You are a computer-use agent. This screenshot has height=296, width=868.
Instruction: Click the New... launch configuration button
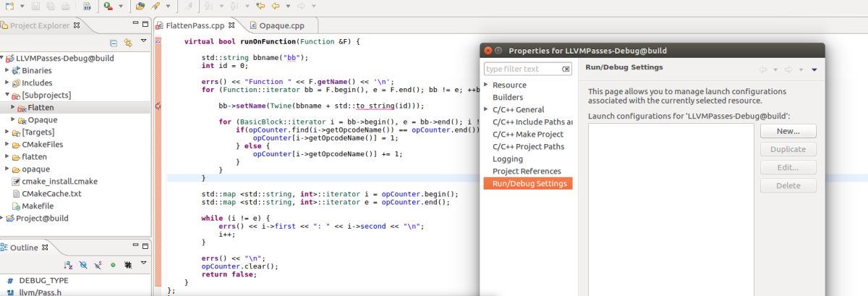788,131
